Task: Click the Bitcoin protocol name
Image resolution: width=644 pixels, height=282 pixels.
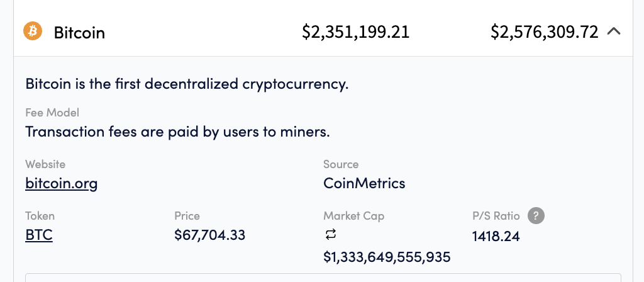Action: point(79,33)
